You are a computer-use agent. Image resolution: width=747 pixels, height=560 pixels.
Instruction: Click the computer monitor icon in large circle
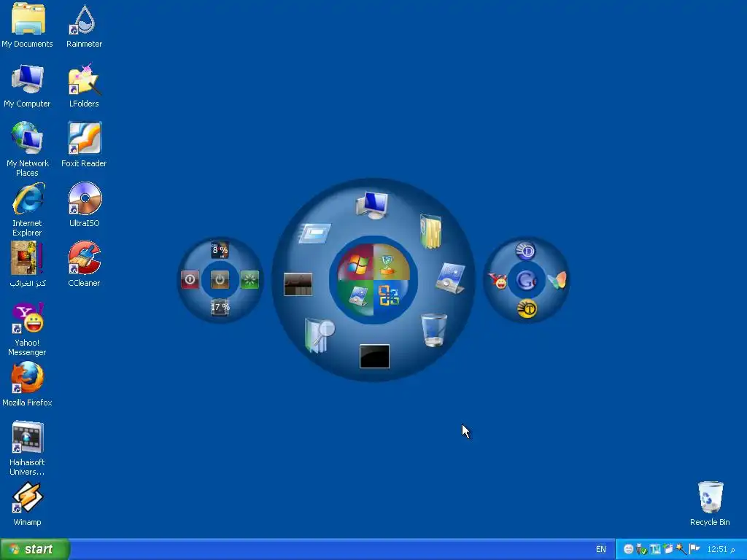pos(372,205)
